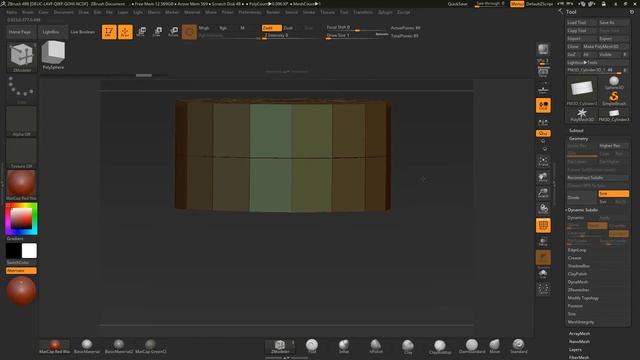Open the Zplugin menu
This screenshot has width=640, height=360.
point(385,12)
